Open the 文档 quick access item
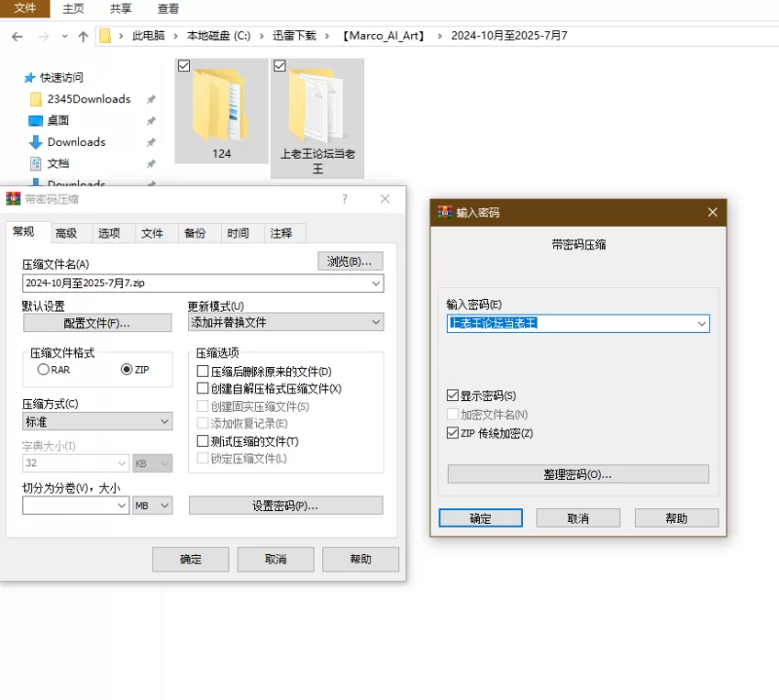Image resolution: width=779 pixels, height=700 pixels. tap(58, 163)
